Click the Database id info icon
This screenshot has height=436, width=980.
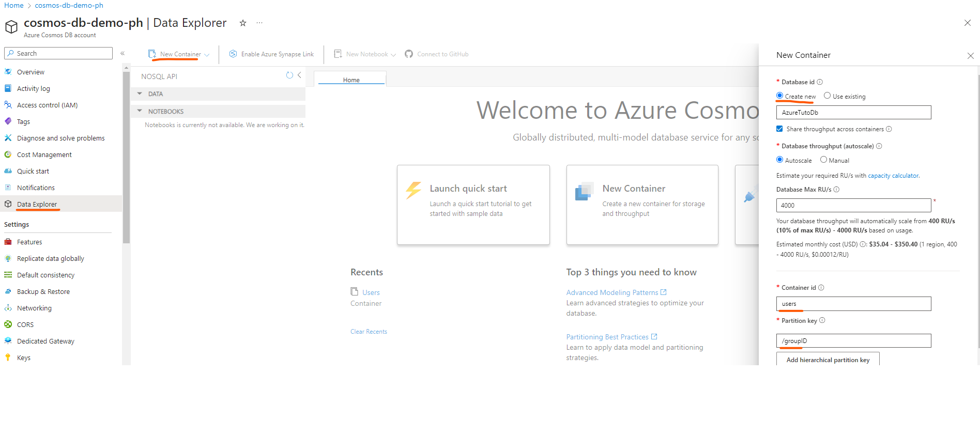[820, 82]
